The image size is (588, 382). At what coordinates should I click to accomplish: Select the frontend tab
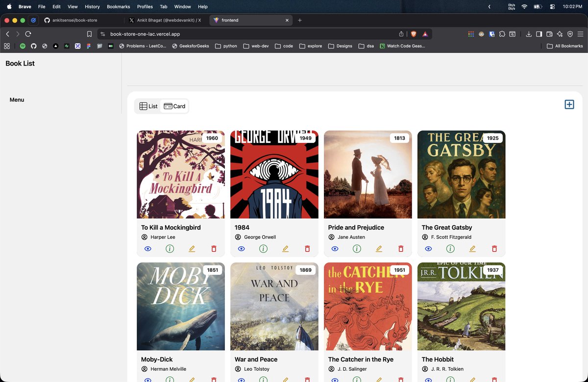click(251, 20)
